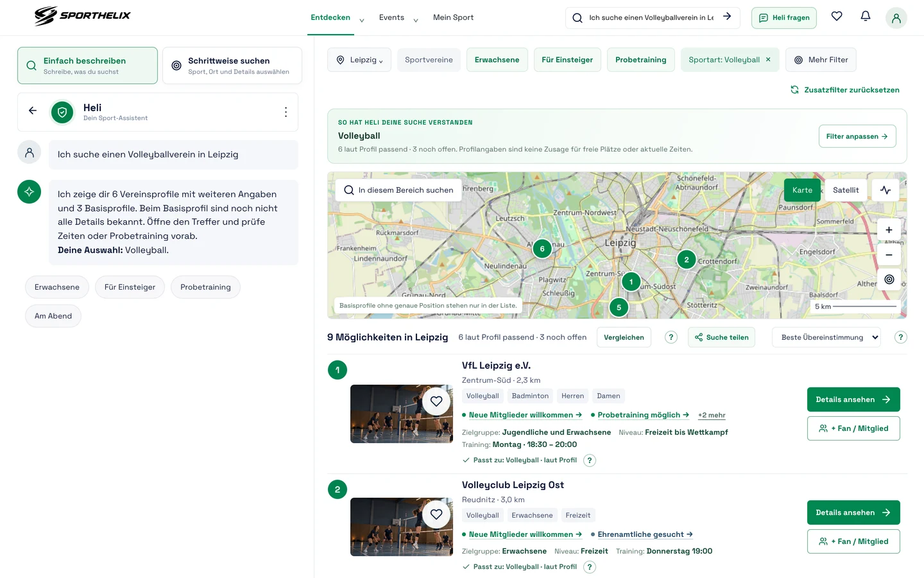Center the map on my location

[889, 279]
